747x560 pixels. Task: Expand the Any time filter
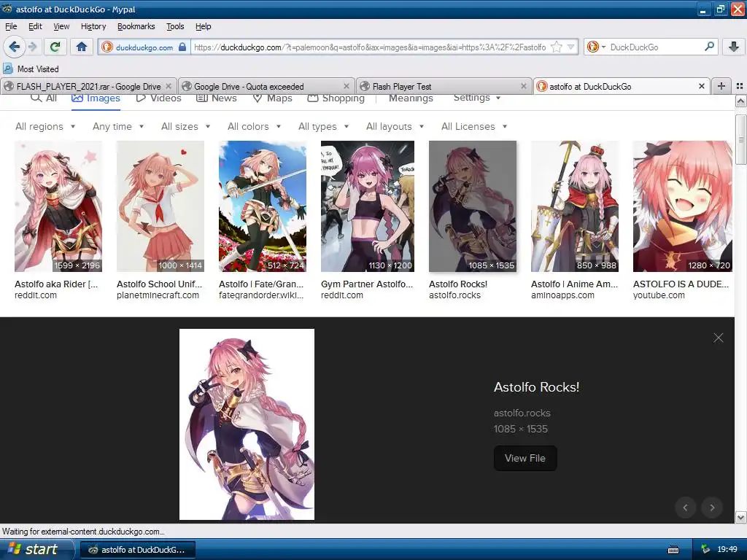pyautogui.click(x=118, y=126)
